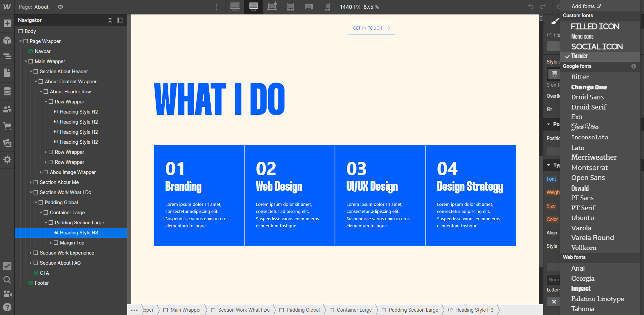The width and height of the screenshot is (644, 315).
Task: Open the Pages panel
Action: [7, 73]
